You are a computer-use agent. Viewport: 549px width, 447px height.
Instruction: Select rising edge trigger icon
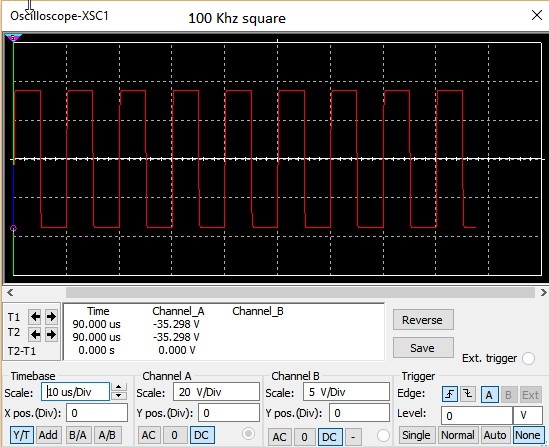[450, 395]
